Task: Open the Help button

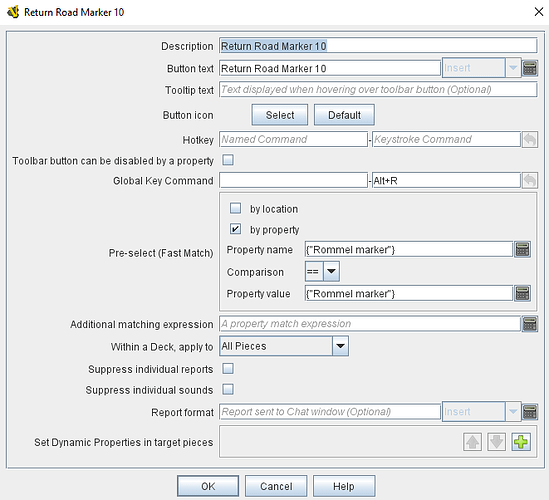Action: (x=344, y=486)
